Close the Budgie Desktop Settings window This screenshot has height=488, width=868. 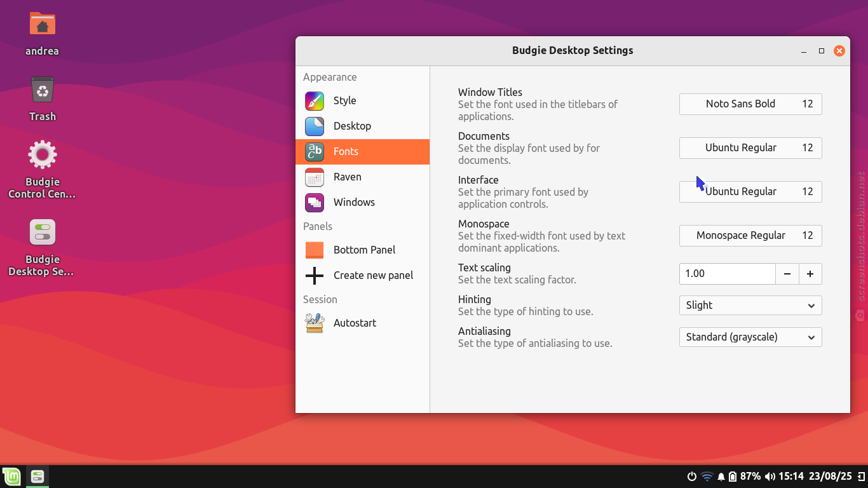click(x=839, y=51)
